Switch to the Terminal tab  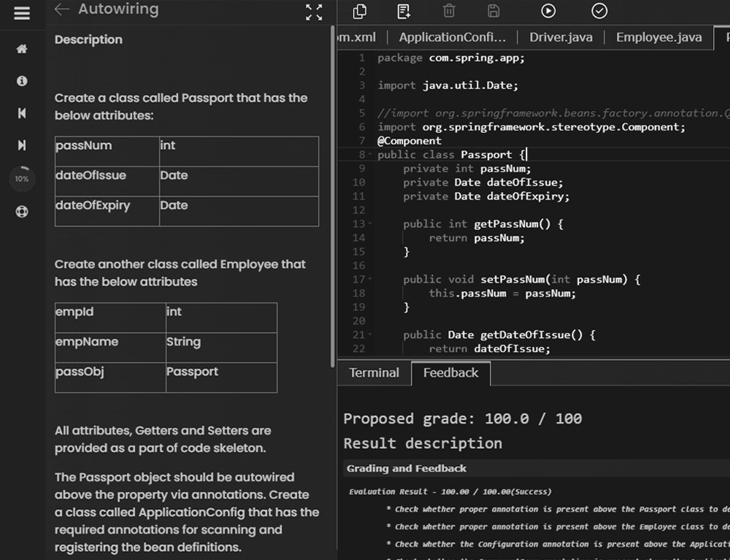[x=374, y=373]
